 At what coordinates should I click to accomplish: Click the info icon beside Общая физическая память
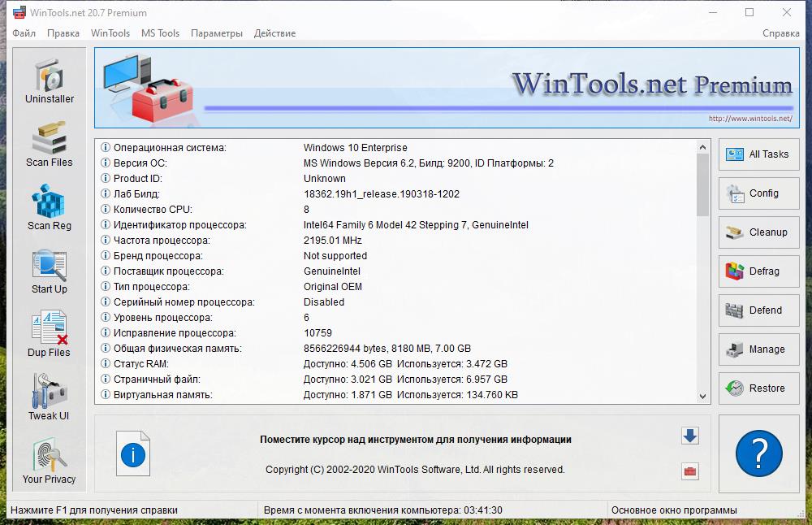[105, 349]
